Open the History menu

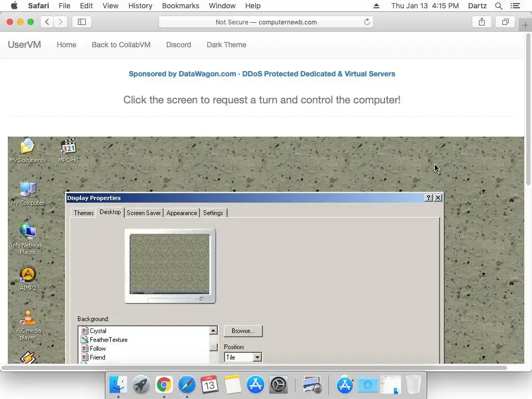tap(140, 6)
